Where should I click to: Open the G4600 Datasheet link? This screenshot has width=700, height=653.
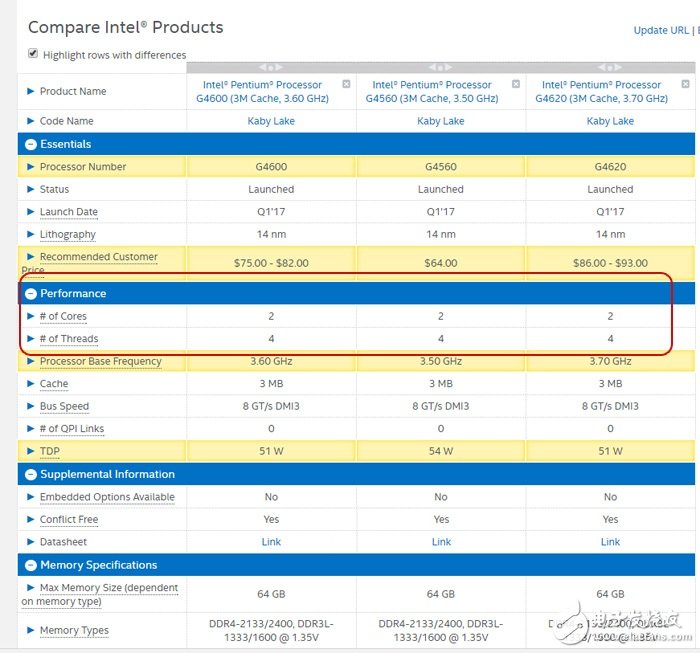click(271, 542)
